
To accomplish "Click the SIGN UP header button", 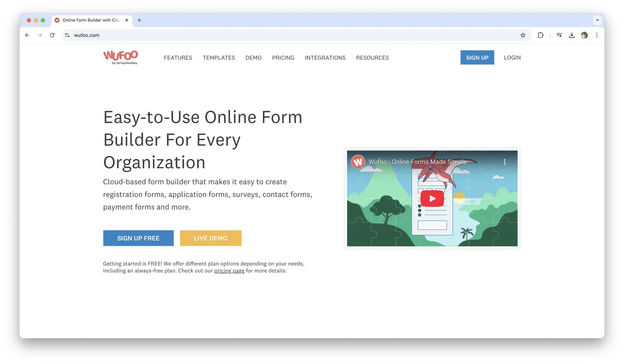I will [477, 58].
